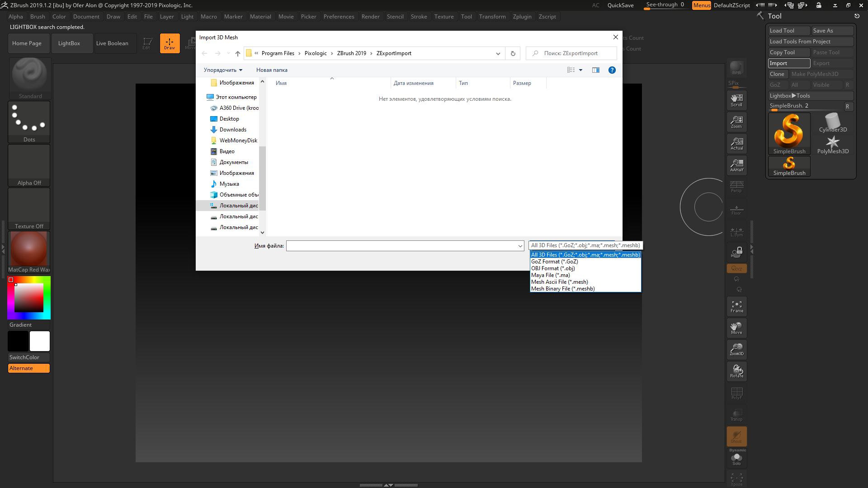Open the file type combo box

click(x=585, y=245)
